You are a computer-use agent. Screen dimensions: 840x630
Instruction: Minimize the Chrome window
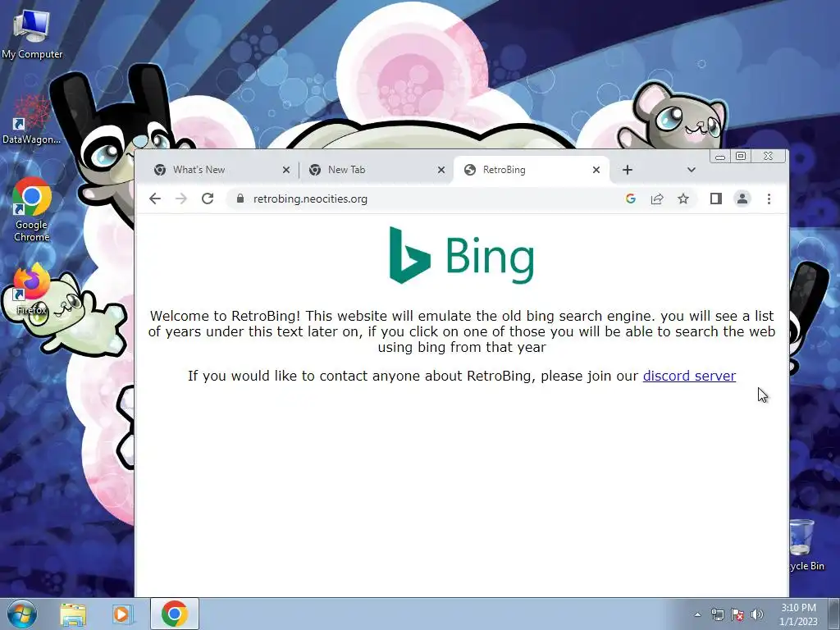(x=720, y=157)
